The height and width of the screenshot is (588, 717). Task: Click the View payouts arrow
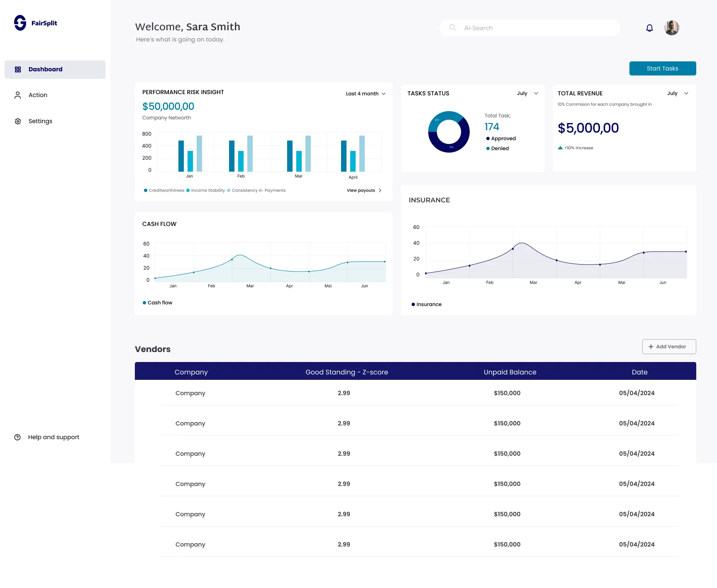380,190
